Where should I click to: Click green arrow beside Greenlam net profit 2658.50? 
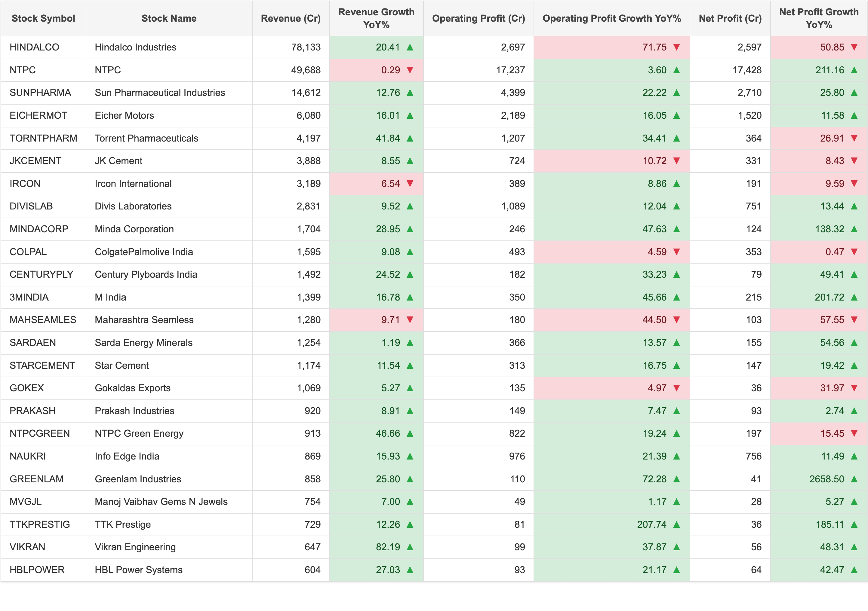tap(854, 479)
